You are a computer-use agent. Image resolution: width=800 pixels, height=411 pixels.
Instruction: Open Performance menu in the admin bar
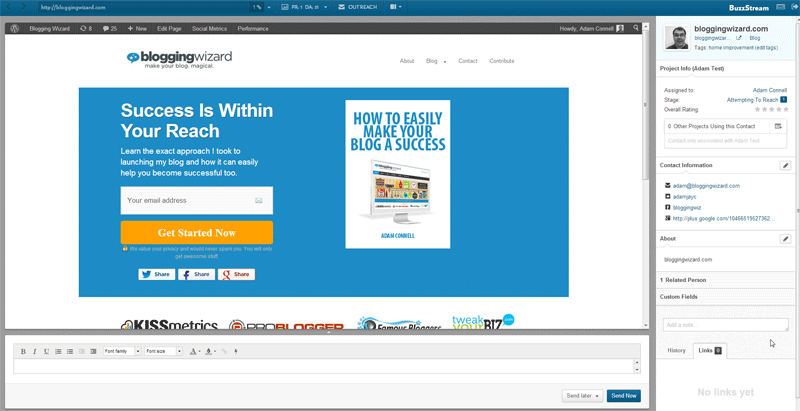point(253,29)
